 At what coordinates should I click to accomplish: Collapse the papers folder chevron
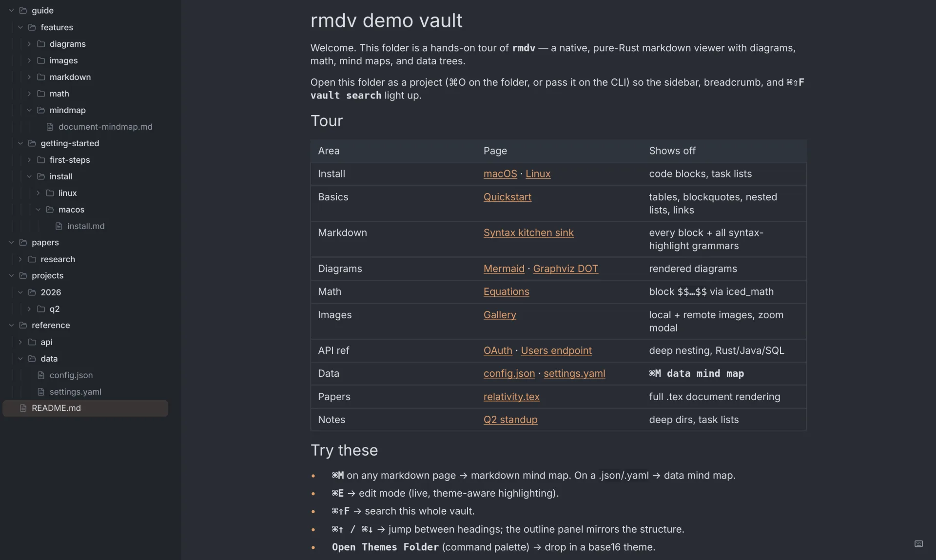(11, 242)
